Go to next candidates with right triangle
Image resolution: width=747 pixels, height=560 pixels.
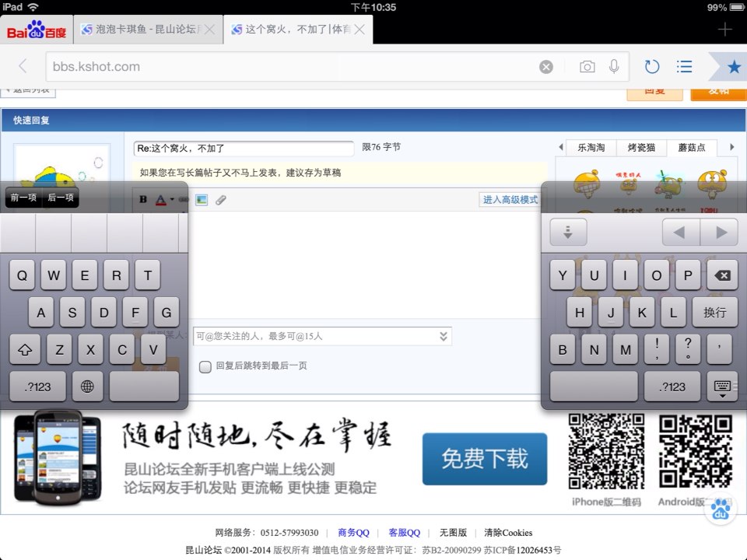click(x=719, y=232)
